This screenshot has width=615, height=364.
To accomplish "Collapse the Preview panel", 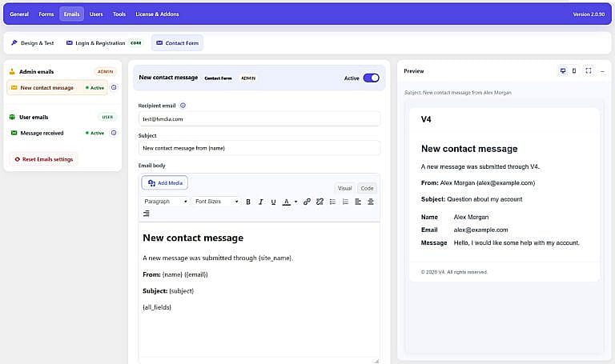I will [602, 71].
